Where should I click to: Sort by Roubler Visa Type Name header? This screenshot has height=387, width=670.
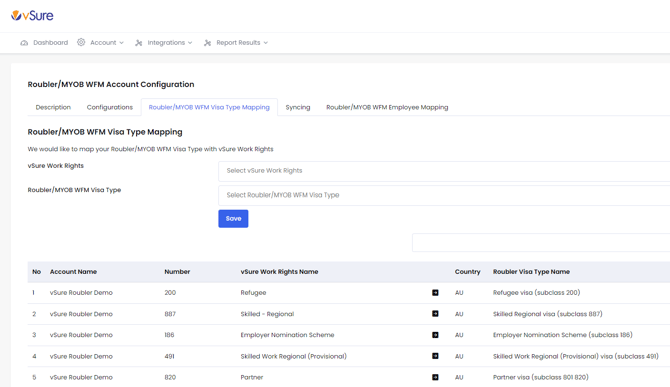pos(531,272)
